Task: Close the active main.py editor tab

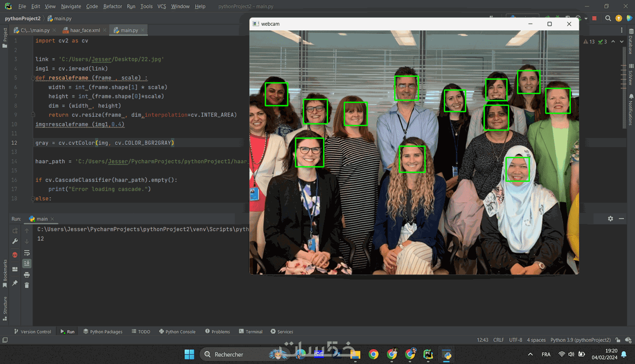Action: click(x=143, y=30)
